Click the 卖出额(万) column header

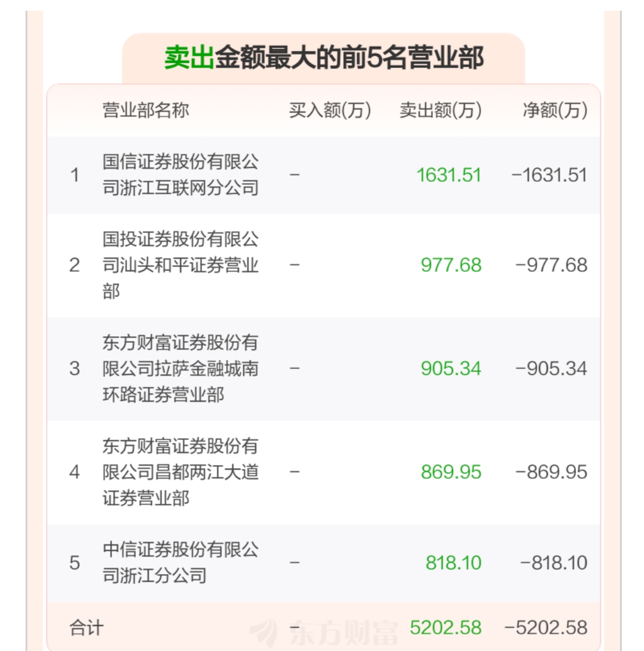(x=441, y=110)
